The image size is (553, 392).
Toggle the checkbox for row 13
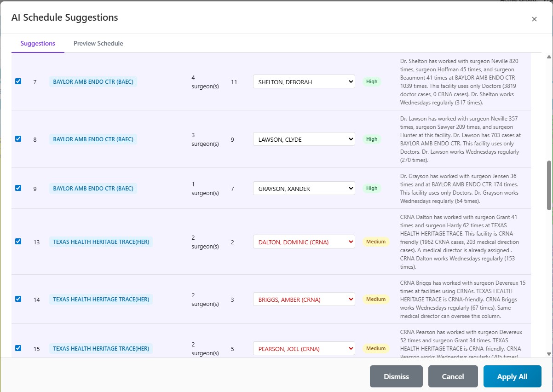click(x=18, y=241)
